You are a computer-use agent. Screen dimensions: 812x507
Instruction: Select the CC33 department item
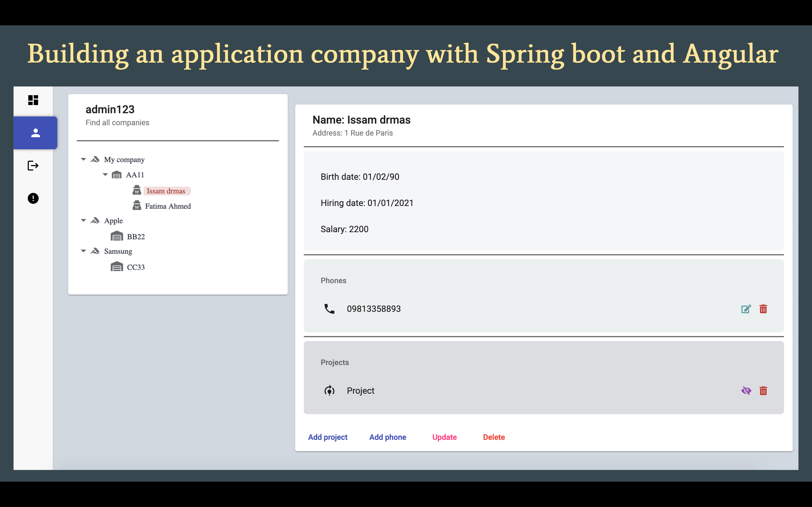(136, 267)
